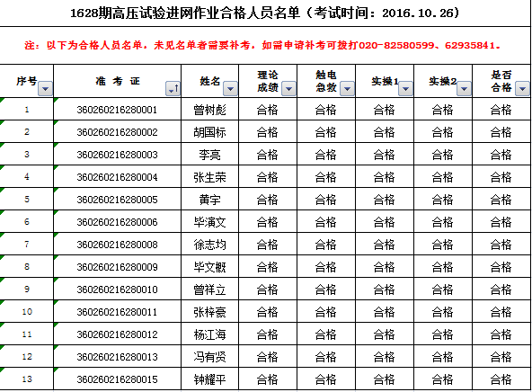
Task: Select the name cell 曾树彪
Action: pyautogui.click(x=210, y=110)
